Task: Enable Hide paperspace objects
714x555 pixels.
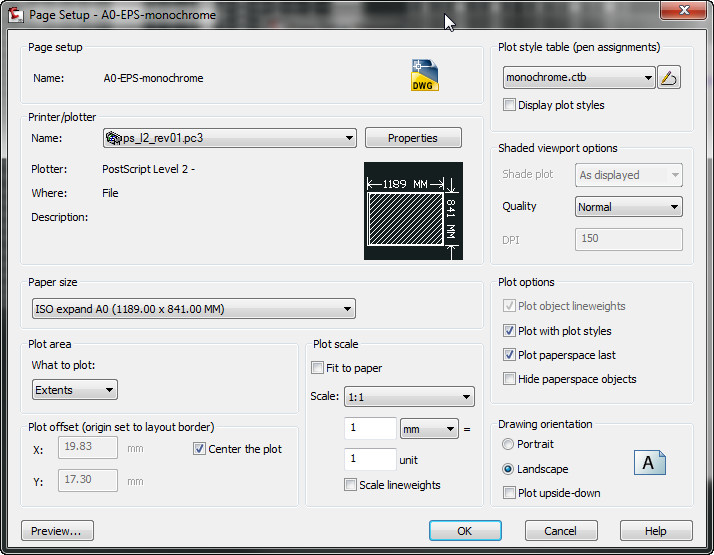Action: [509, 379]
